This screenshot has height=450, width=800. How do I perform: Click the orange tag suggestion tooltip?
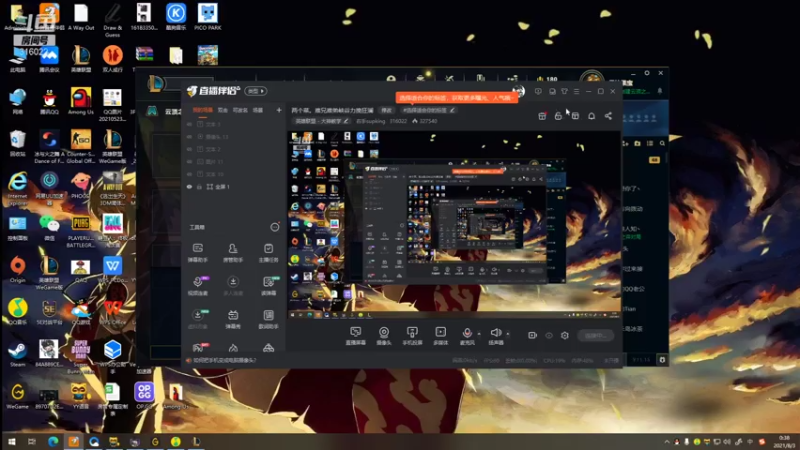click(x=457, y=97)
